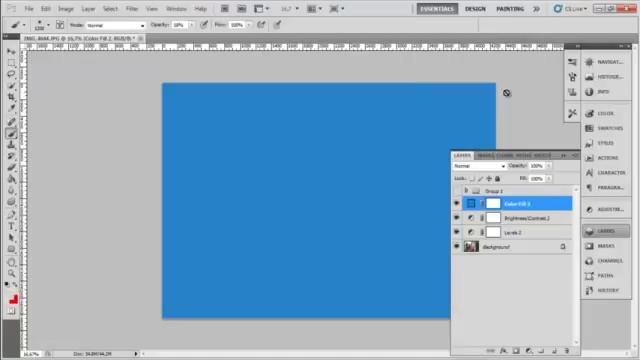640x360 pixels.
Task: Select the Brush tool in toolbox
Action: click(x=11, y=133)
